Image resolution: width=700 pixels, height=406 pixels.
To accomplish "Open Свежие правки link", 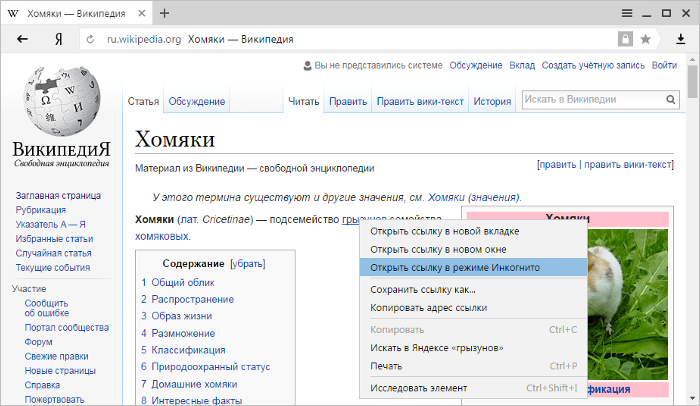I will click(x=56, y=356).
